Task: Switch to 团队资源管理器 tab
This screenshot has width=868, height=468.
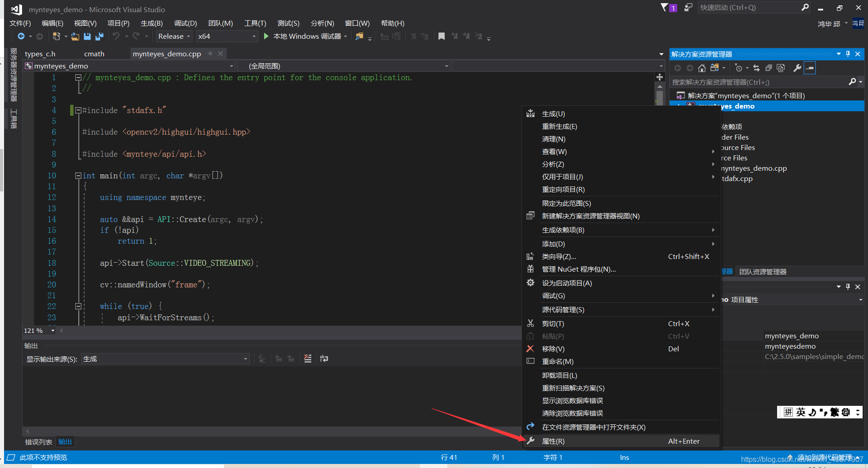Action: pyautogui.click(x=763, y=272)
